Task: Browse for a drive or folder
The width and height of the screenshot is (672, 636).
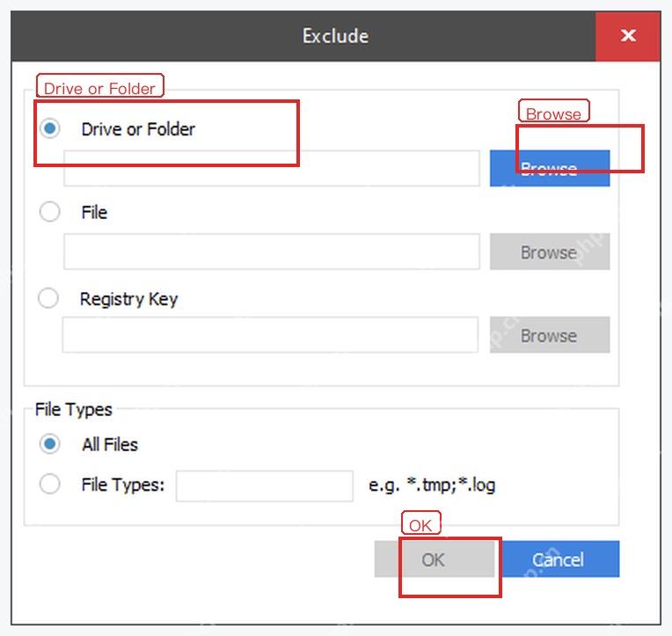Action: pos(550,168)
